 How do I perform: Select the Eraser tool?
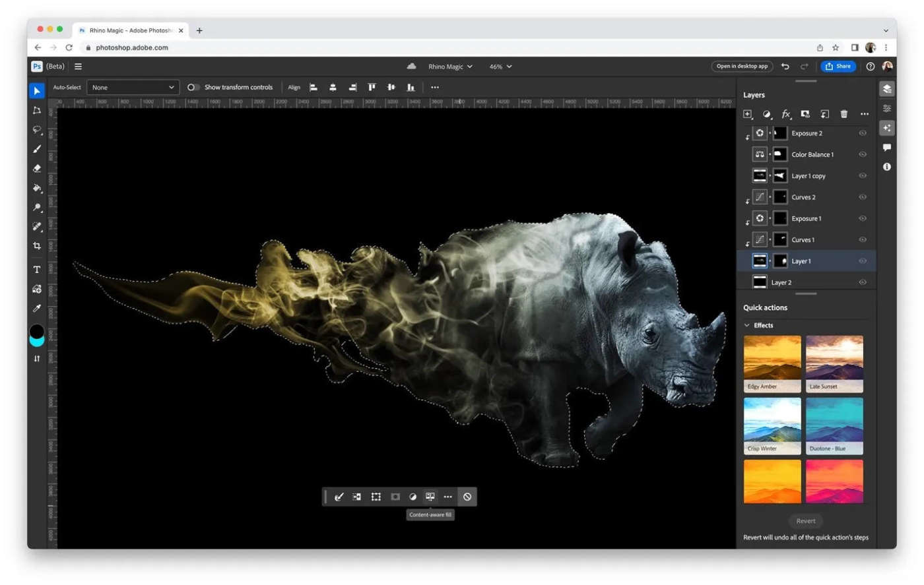coord(37,169)
